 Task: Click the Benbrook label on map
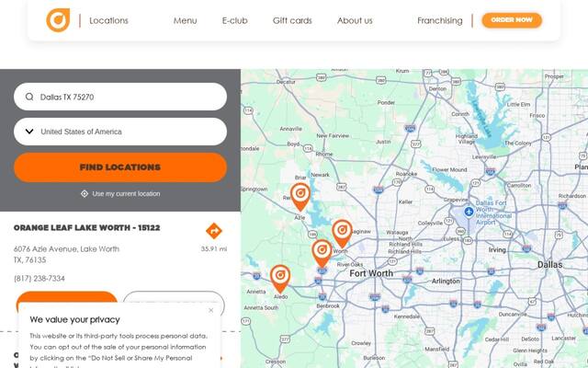[x=328, y=305]
